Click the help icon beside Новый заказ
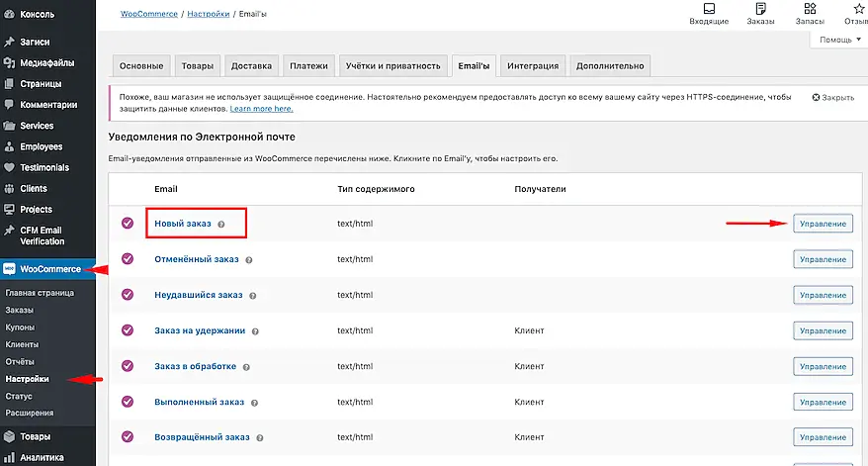This screenshot has width=868, height=466. pos(220,225)
